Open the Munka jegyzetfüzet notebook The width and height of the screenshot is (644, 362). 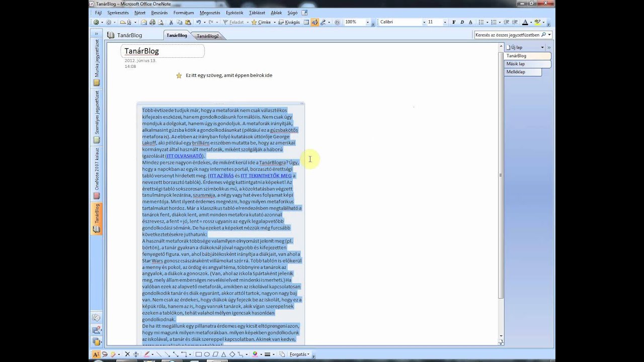click(97, 62)
